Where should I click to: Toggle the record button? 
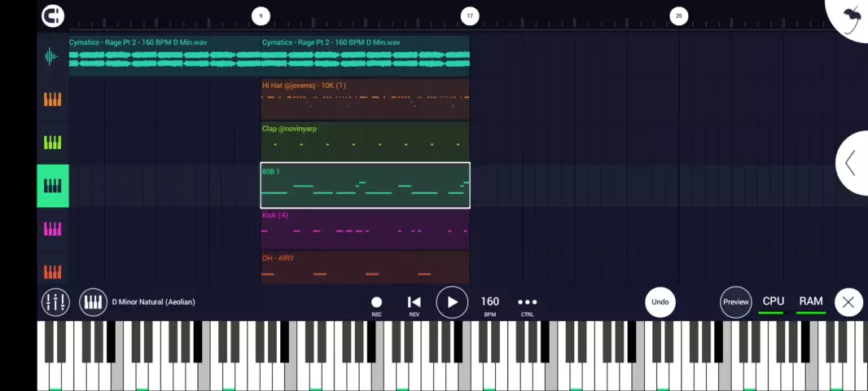pyautogui.click(x=376, y=303)
